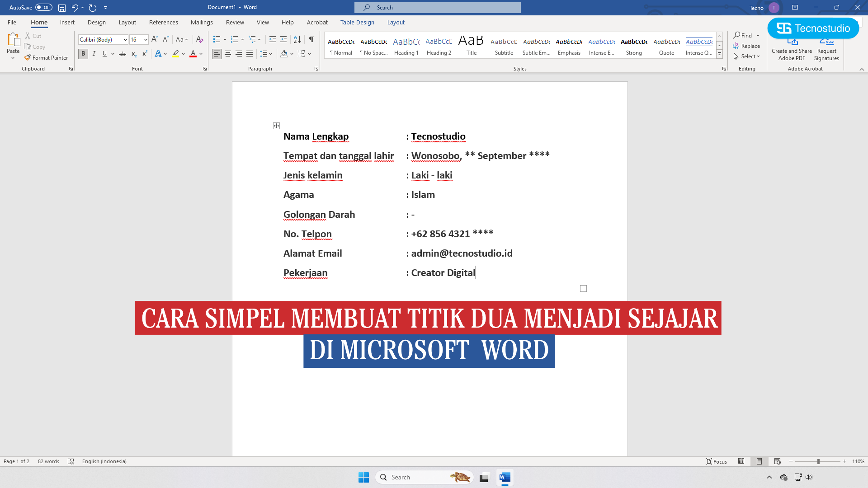Screen dimensions: 868x488
Task: Expand the Styles gallery more button
Action: pyautogui.click(x=719, y=54)
